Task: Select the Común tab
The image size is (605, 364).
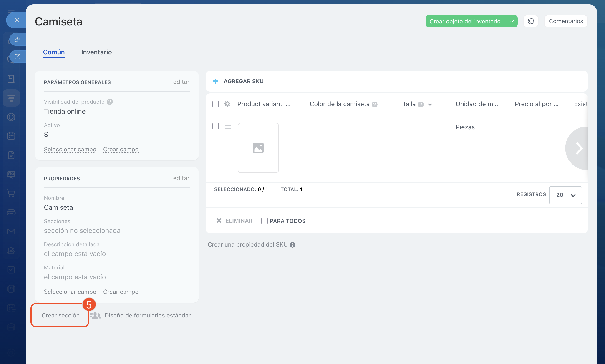Action: tap(54, 52)
